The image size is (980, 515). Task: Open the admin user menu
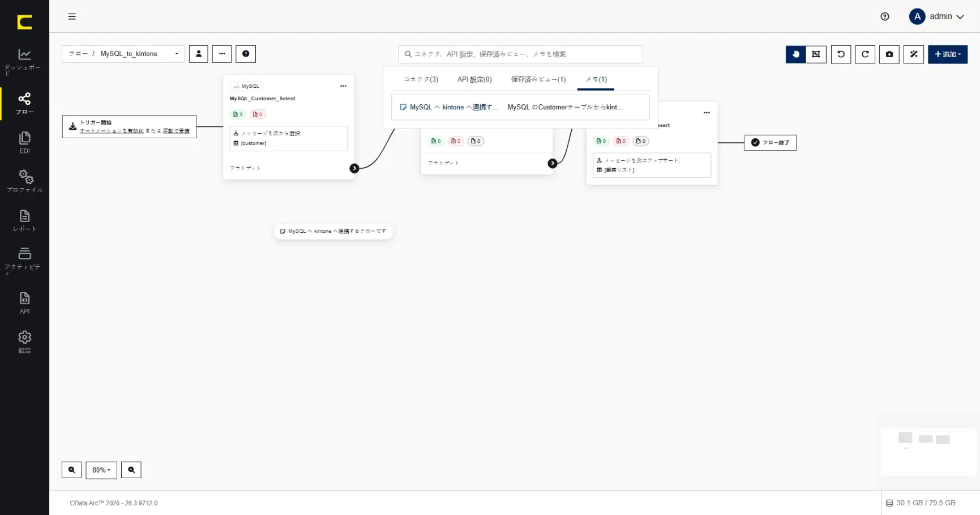[x=936, y=16]
